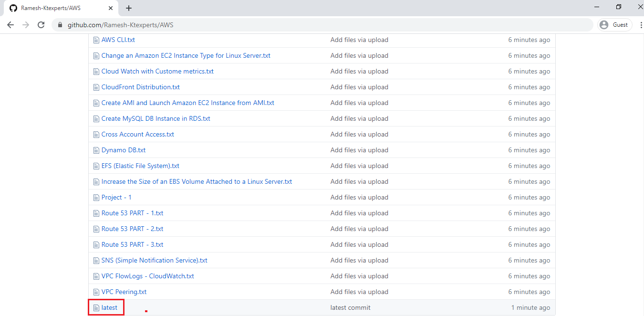Viewport: 644px width, 316px height.
Task: Open AWS CLI.txt file
Action: [118, 40]
